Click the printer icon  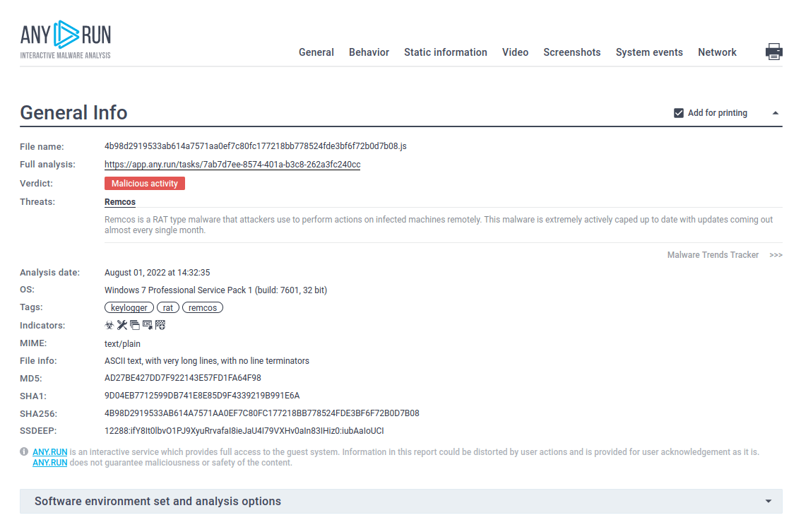(774, 52)
